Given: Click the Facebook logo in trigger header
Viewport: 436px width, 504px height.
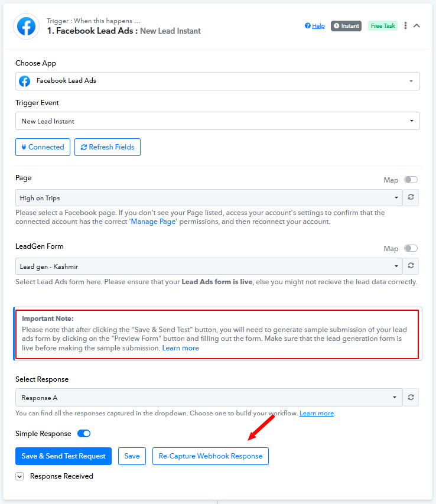Looking at the screenshot, I should coord(27,27).
